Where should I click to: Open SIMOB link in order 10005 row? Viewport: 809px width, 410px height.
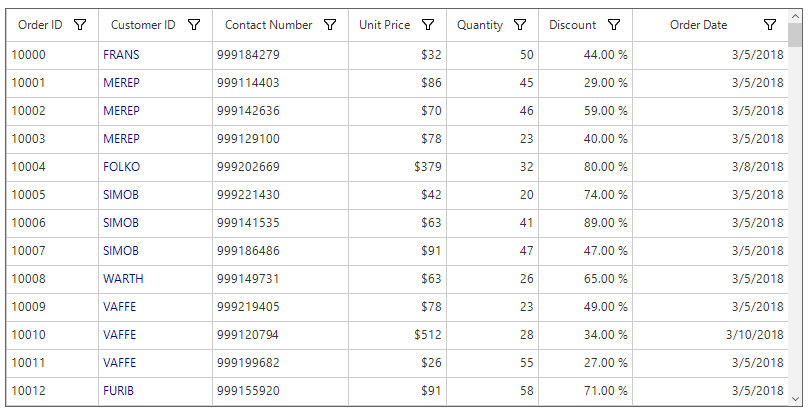point(121,194)
